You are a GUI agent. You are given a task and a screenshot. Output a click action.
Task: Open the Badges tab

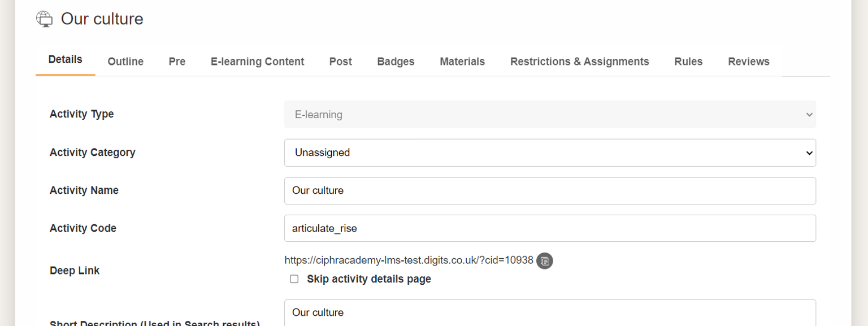coord(396,62)
